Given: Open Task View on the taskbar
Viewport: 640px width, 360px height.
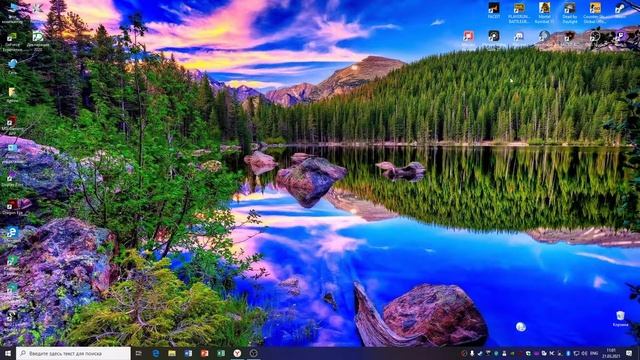Looking at the screenshot, I should pyautogui.click(x=139, y=353).
